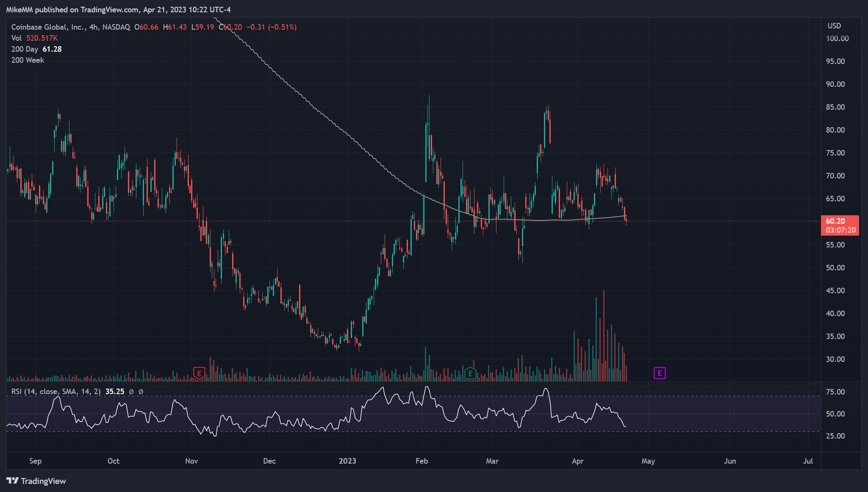Click the 100.00 price axis label
The height and width of the screenshot is (492, 868).
[x=837, y=39]
